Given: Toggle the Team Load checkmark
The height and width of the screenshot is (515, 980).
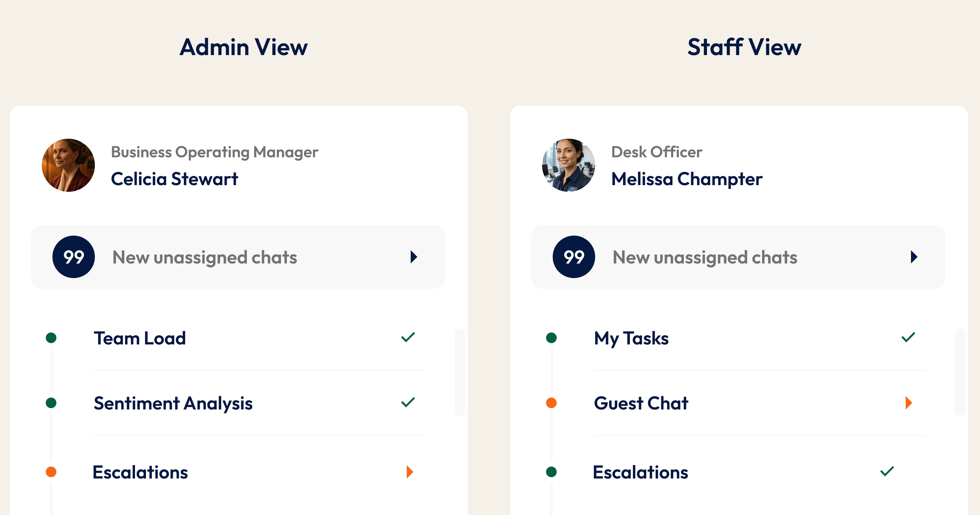Looking at the screenshot, I should (408, 337).
